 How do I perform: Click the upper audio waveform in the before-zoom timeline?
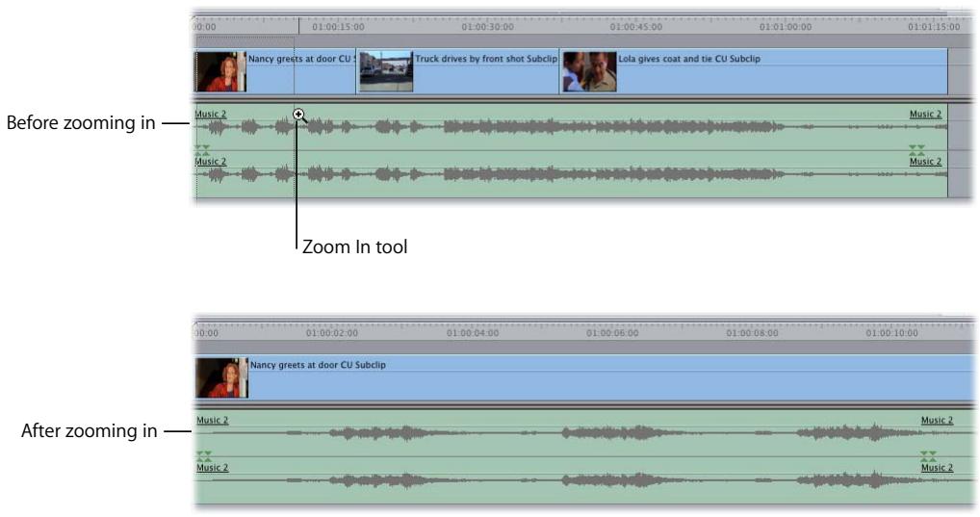[x=572, y=127]
